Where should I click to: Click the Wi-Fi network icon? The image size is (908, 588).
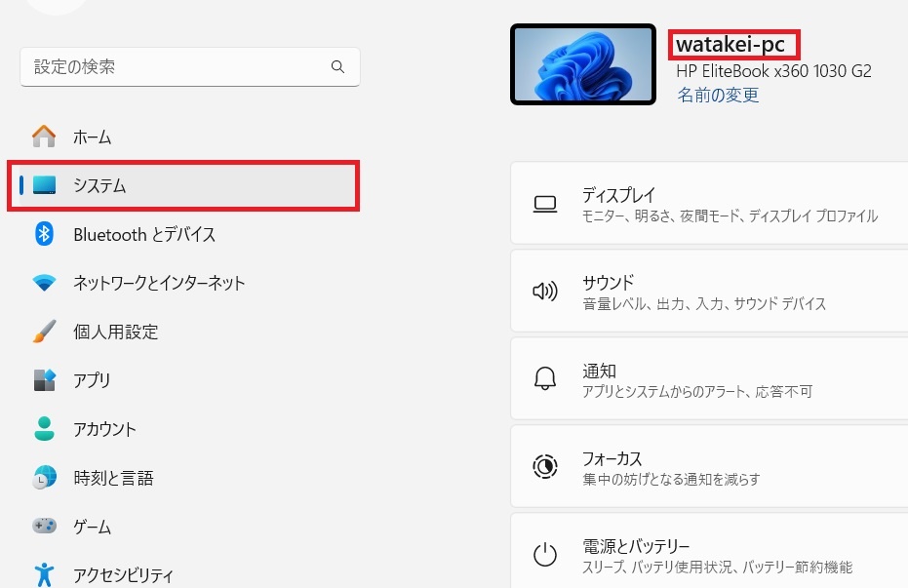pos(44,283)
